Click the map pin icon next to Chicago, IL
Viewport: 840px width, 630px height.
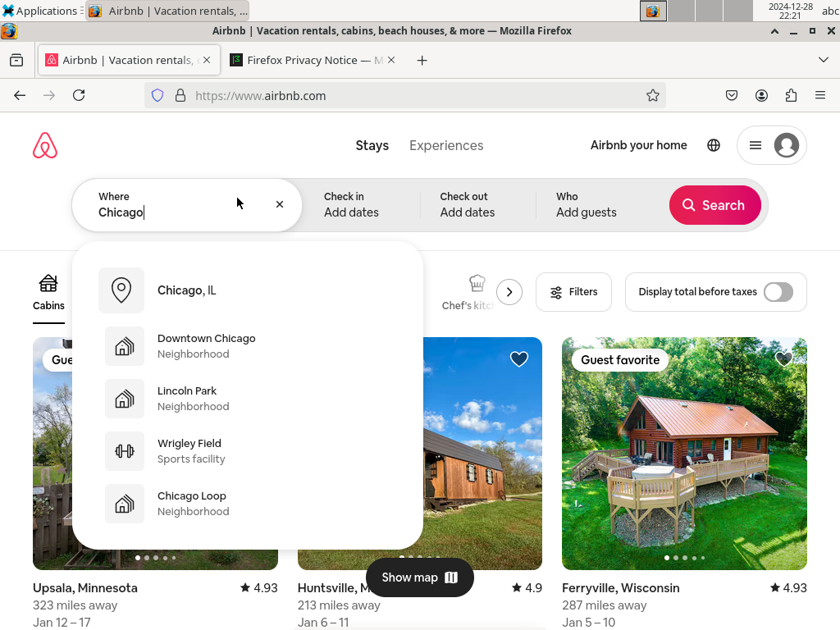tap(121, 290)
